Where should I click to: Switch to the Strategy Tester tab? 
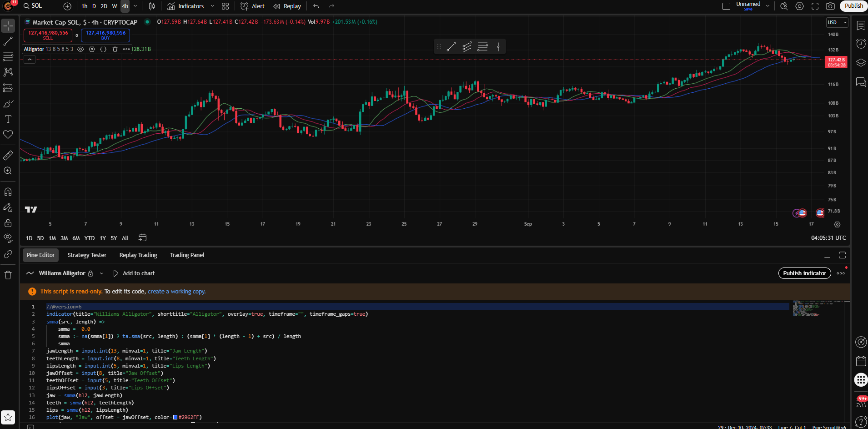[x=87, y=255]
